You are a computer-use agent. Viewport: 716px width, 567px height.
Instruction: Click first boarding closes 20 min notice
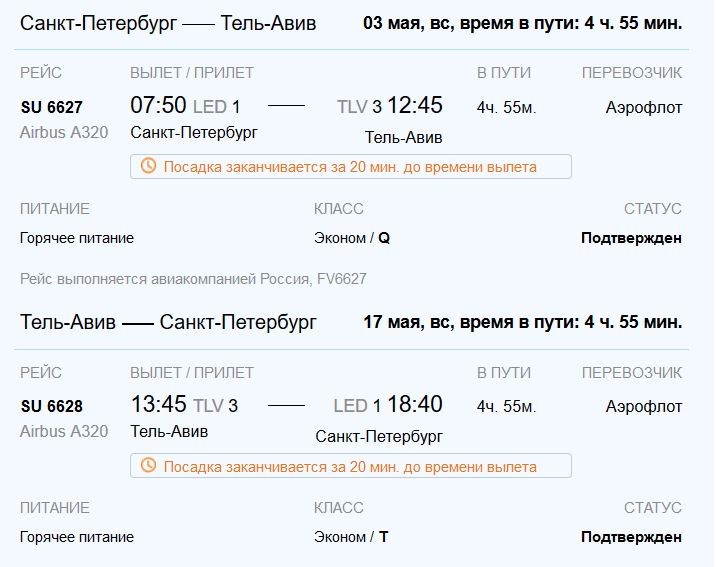[x=350, y=167]
